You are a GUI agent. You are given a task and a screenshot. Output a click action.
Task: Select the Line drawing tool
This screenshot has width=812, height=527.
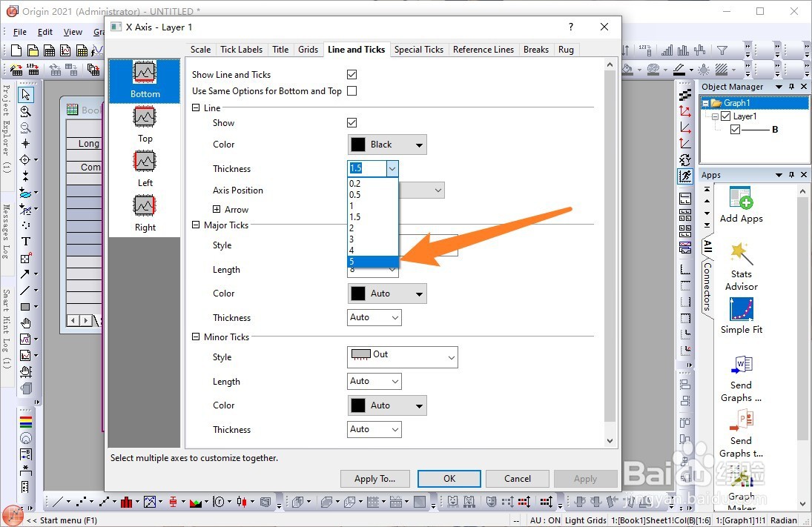pyautogui.click(x=25, y=291)
